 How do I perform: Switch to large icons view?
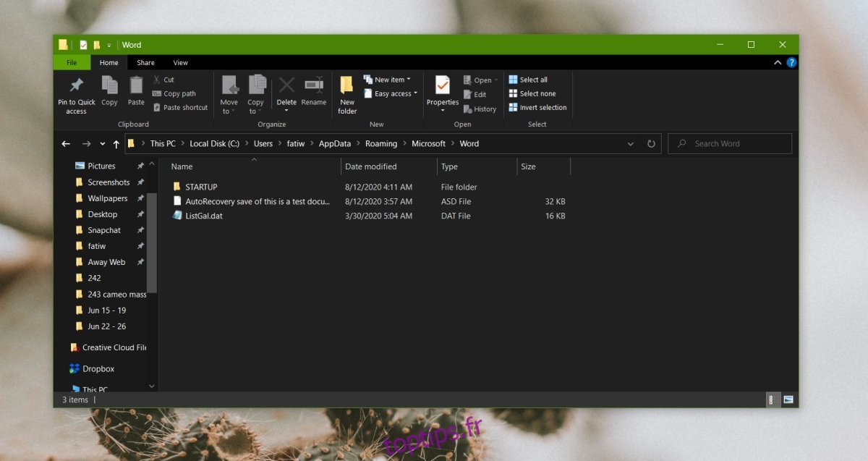pyautogui.click(x=788, y=399)
